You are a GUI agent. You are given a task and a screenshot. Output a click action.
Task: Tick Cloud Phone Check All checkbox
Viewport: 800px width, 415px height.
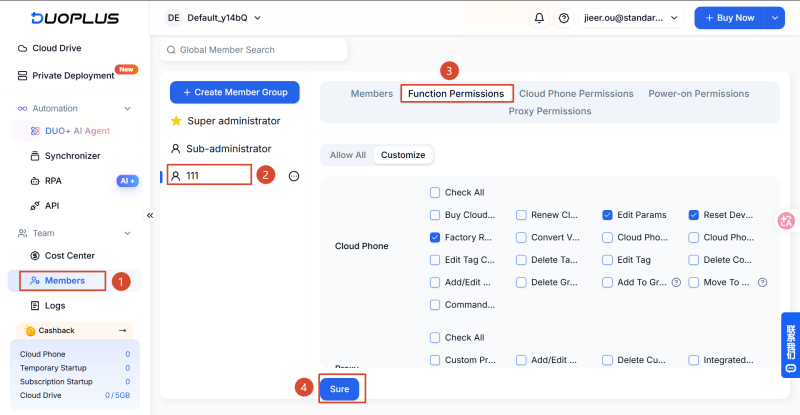click(x=435, y=192)
